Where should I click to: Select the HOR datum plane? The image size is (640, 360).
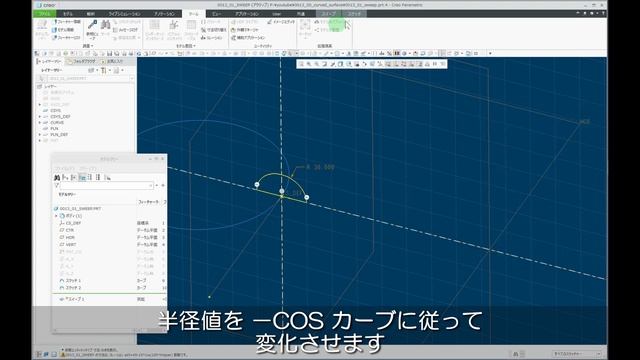70,237
